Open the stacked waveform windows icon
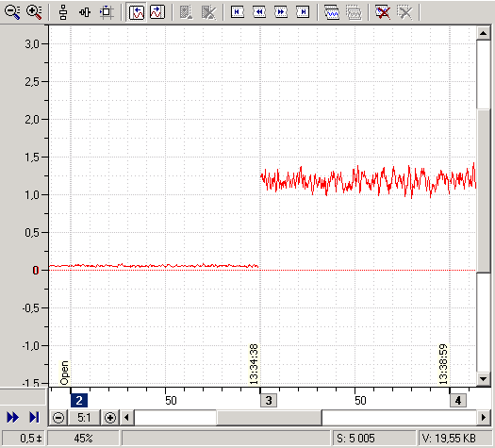 [332, 12]
